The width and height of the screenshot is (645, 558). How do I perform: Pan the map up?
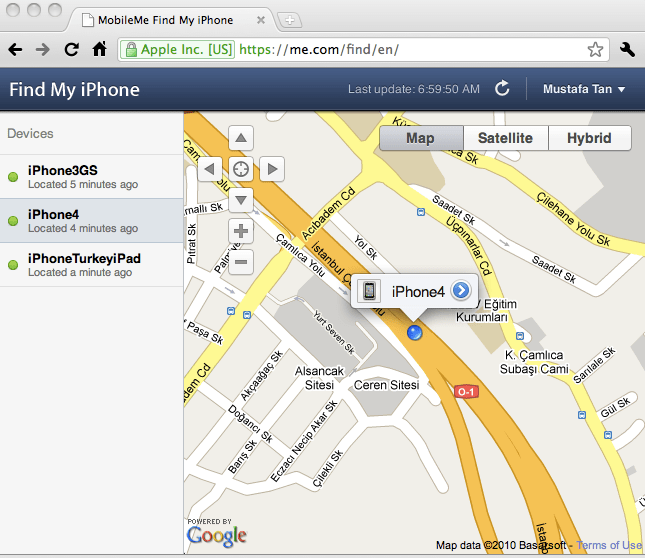tap(241, 138)
